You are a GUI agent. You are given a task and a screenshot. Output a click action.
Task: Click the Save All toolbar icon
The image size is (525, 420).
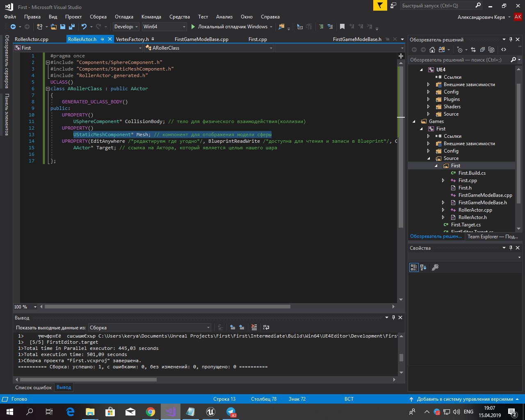pyautogui.click(x=72, y=27)
